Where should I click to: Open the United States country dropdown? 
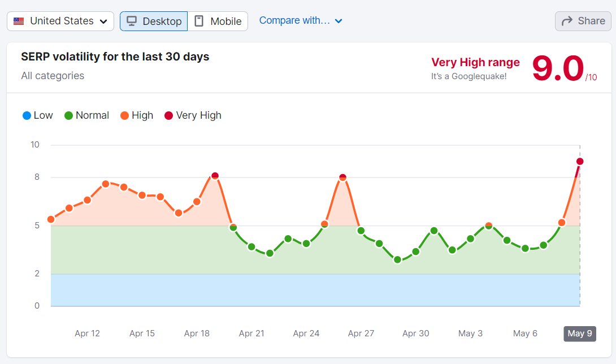(59, 21)
